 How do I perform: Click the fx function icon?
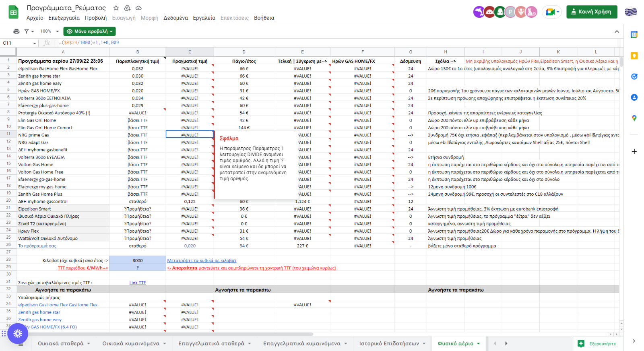coord(47,43)
